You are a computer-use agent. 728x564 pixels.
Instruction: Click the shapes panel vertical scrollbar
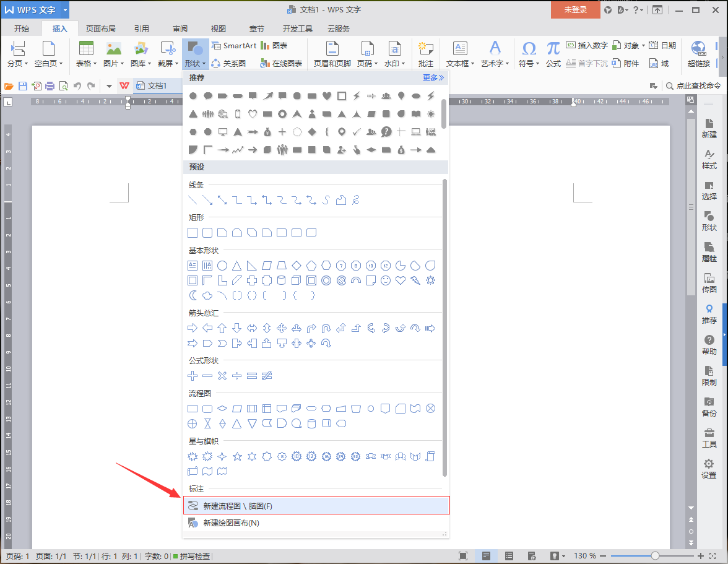[x=444, y=328]
